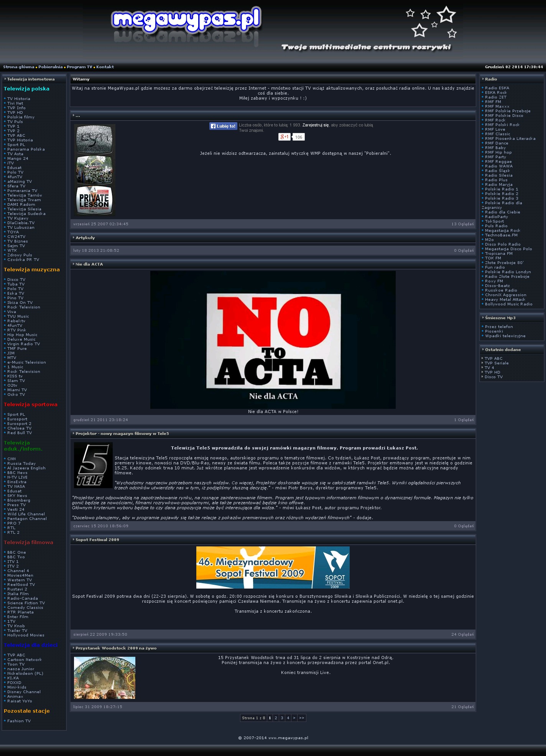Open the 'Artykuły' post title
546x756 pixels.
pos(85,238)
